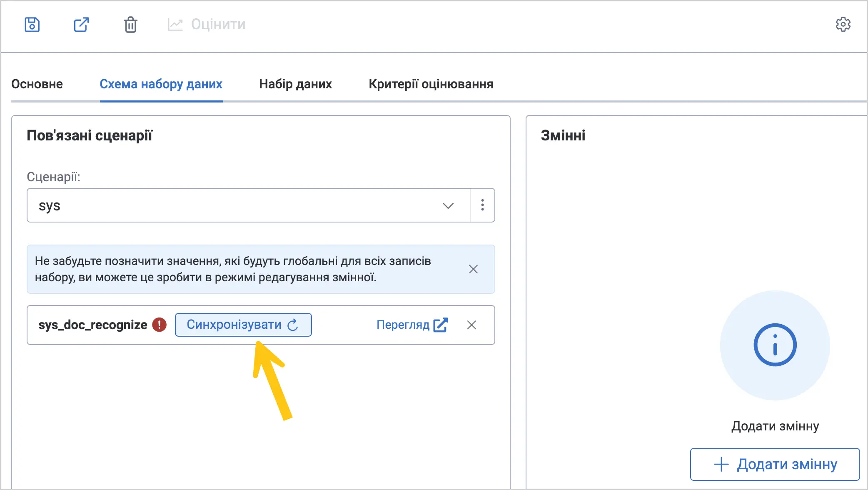The image size is (868, 490).
Task: Click the external link icon beside Перегляд
Action: [441, 325]
